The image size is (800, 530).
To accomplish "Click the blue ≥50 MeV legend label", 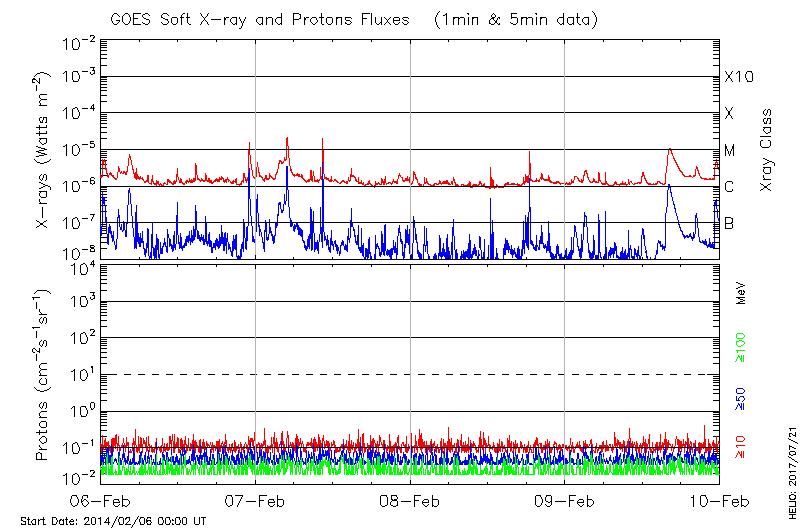I will pos(741,397).
